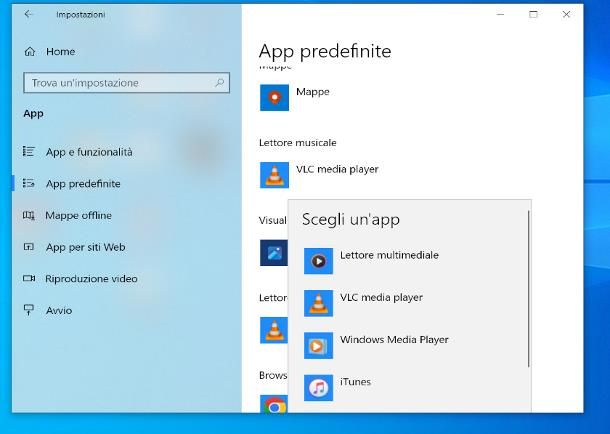The image size is (610, 434).
Task: Click the VLC icon under Lettore musicale
Action: (x=274, y=175)
